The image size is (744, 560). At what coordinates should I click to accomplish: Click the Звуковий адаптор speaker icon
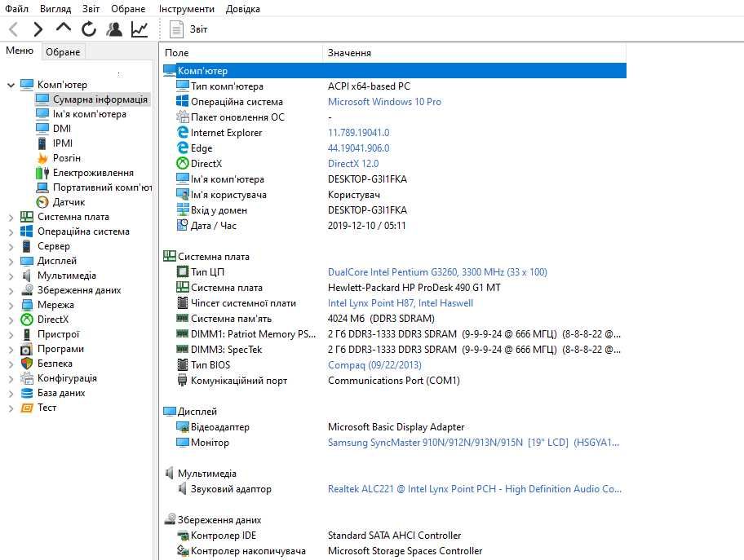pyautogui.click(x=182, y=488)
